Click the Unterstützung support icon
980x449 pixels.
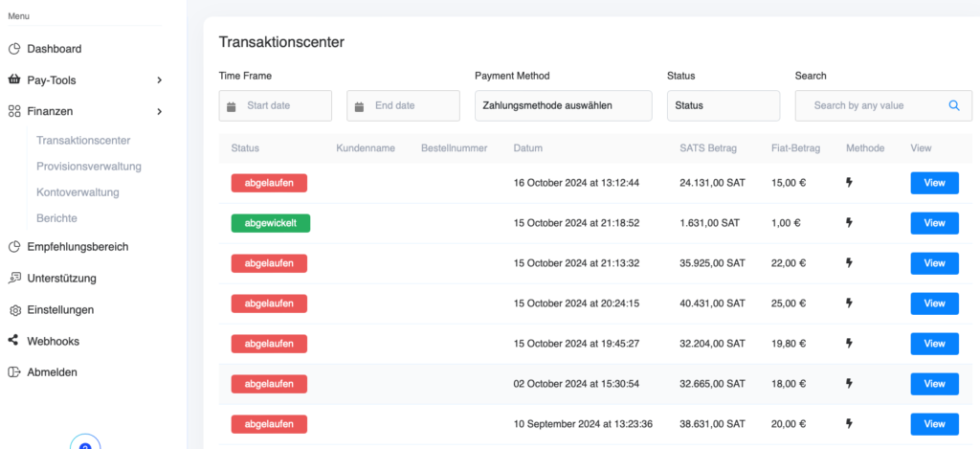[14, 279]
